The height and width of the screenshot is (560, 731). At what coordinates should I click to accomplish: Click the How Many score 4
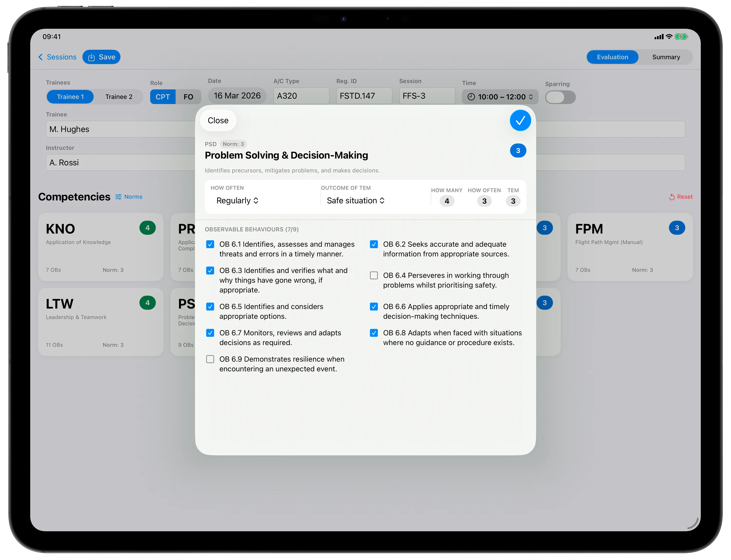446,201
